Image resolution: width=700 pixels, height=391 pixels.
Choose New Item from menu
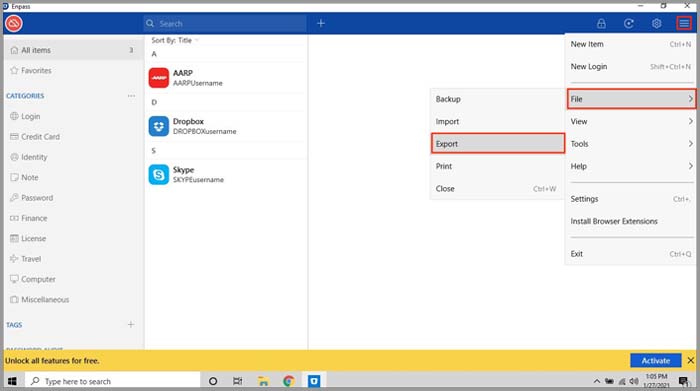(631, 44)
